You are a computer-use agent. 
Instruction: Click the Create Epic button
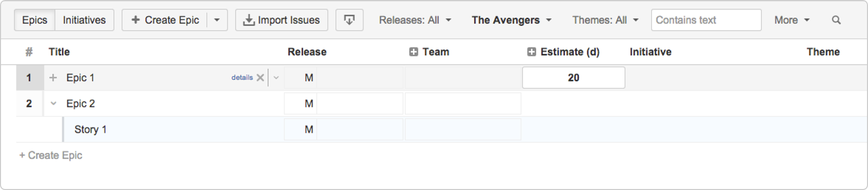(165, 20)
